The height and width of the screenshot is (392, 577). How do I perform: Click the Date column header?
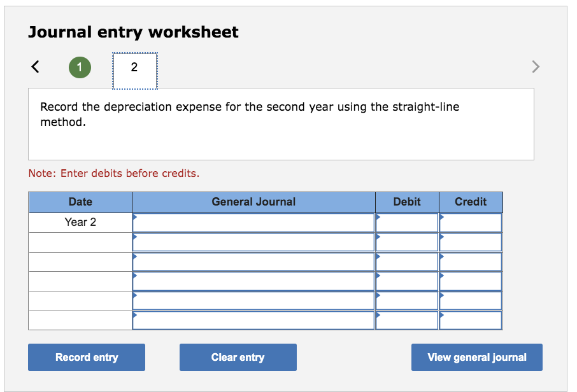80,202
